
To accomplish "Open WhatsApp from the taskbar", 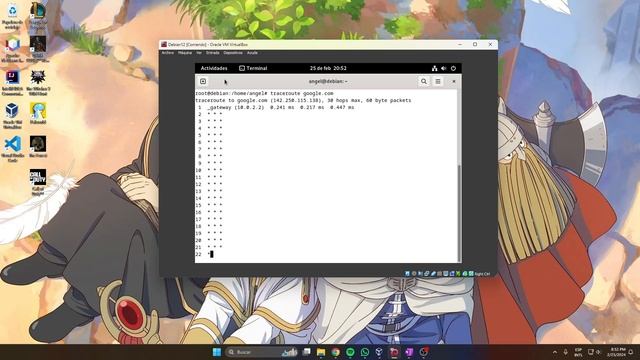I will (365, 352).
